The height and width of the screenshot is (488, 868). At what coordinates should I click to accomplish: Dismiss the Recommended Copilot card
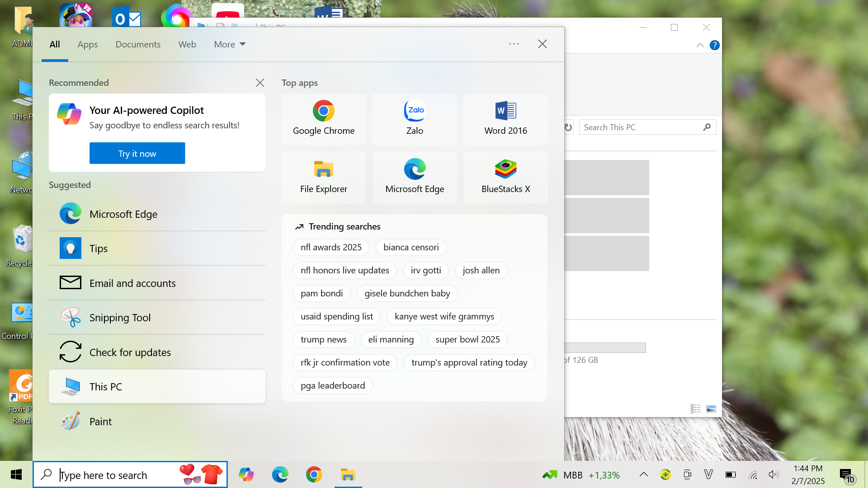260,83
